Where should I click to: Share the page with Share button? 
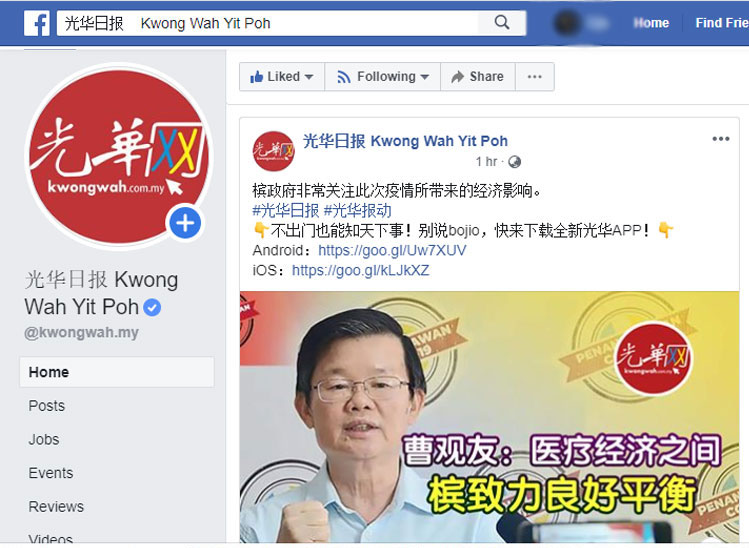pyautogui.click(x=478, y=76)
